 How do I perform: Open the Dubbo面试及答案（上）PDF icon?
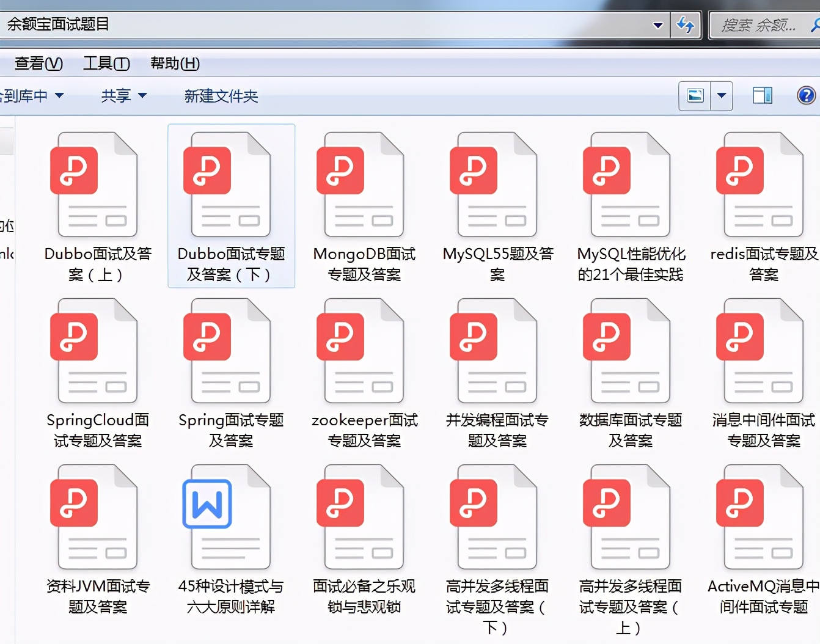pos(94,185)
